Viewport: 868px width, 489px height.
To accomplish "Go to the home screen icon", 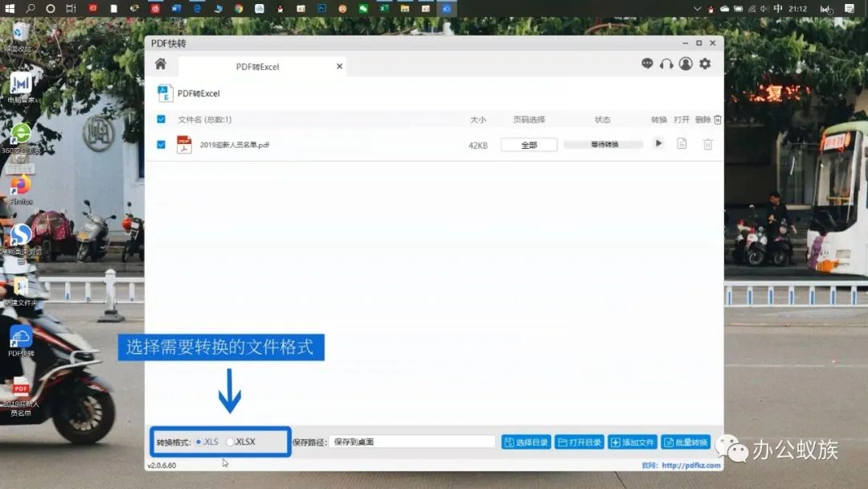I will 161,64.
